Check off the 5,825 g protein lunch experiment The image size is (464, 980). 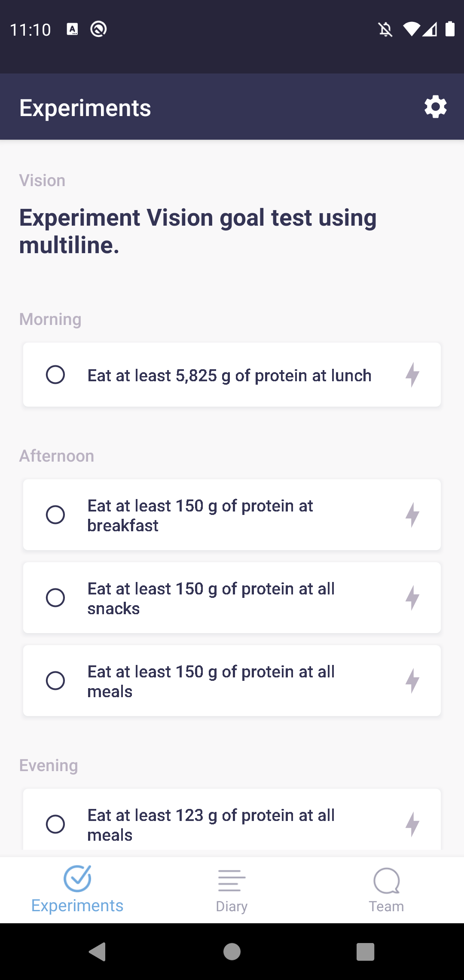55,375
